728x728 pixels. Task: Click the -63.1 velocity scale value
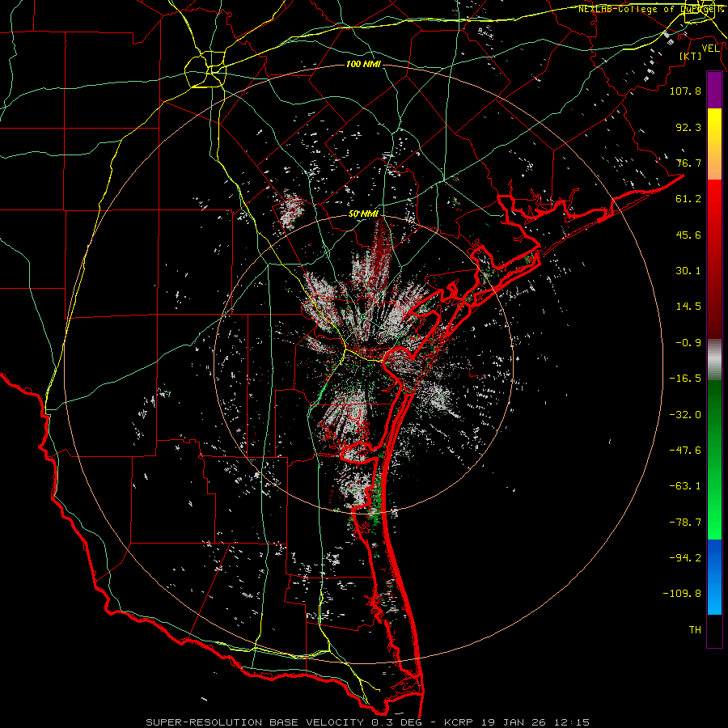pyautogui.click(x=685, y=486)
